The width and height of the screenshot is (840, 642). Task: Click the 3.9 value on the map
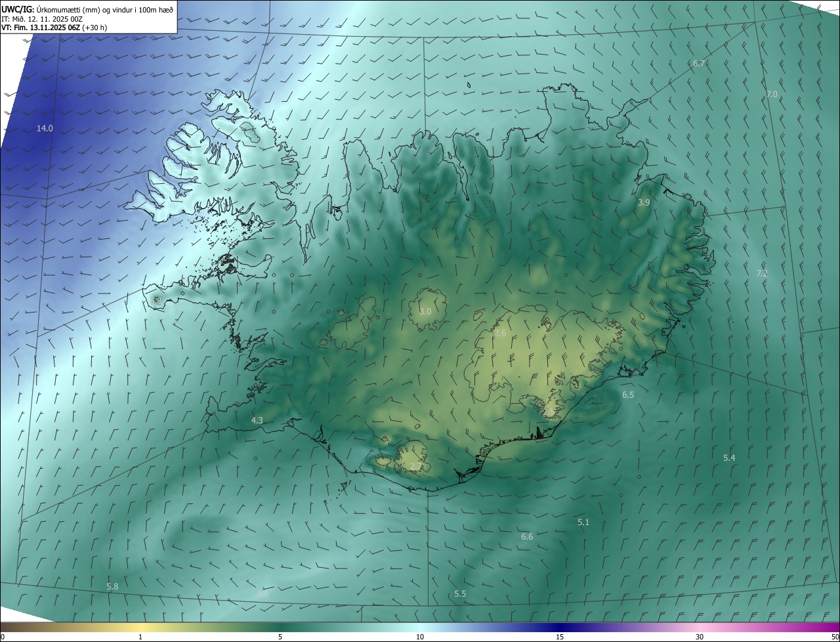(644, 203)
